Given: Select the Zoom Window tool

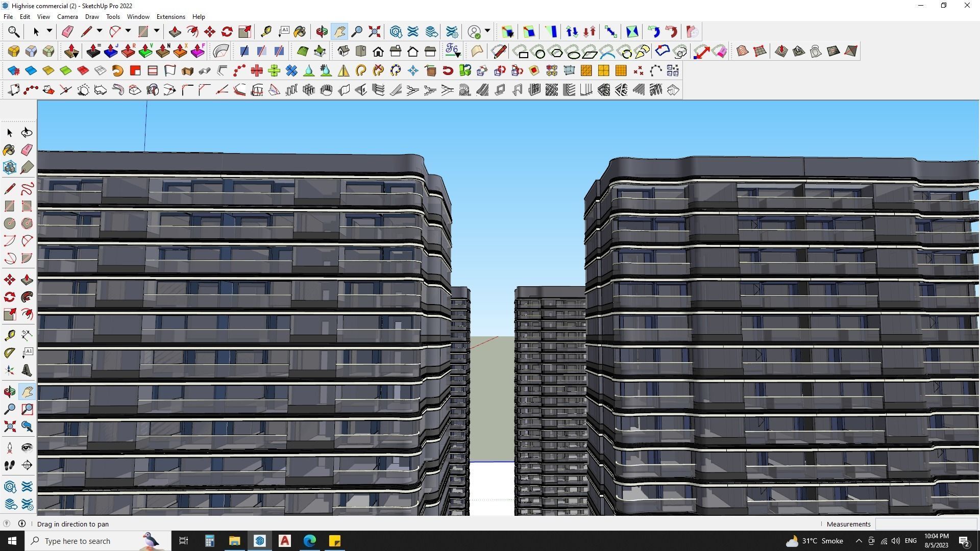Looking at the screenshot, I should tap(27, 409).
